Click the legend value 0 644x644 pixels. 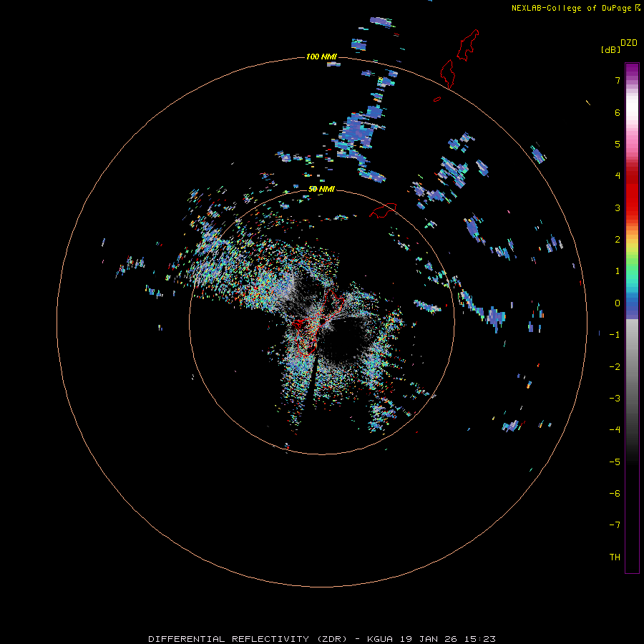click(618, 303)
